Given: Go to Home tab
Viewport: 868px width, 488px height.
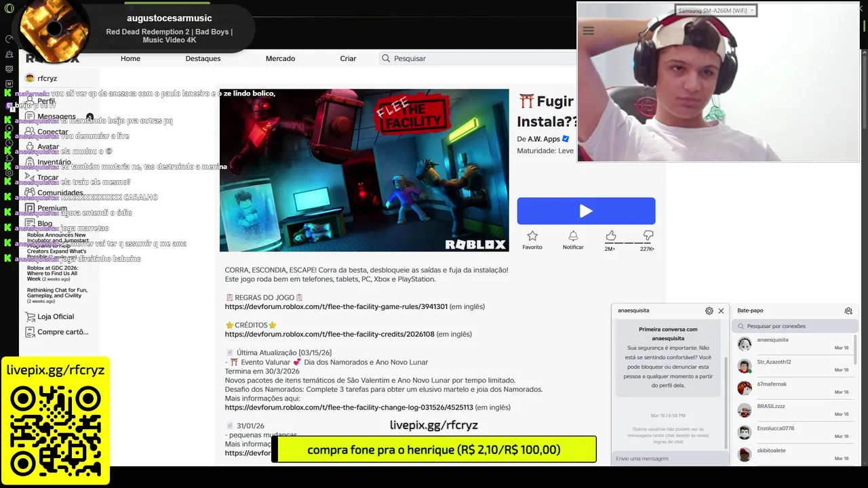Looking at the screenshot, I should coord(130,58).
